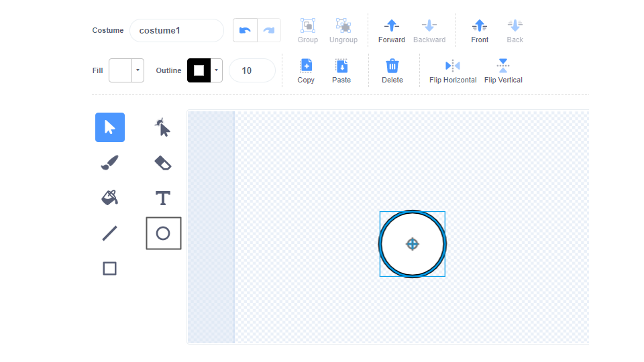Open the Fill color dropdown
This screenshot has height=362, width=644.
[x=138, y=70]
